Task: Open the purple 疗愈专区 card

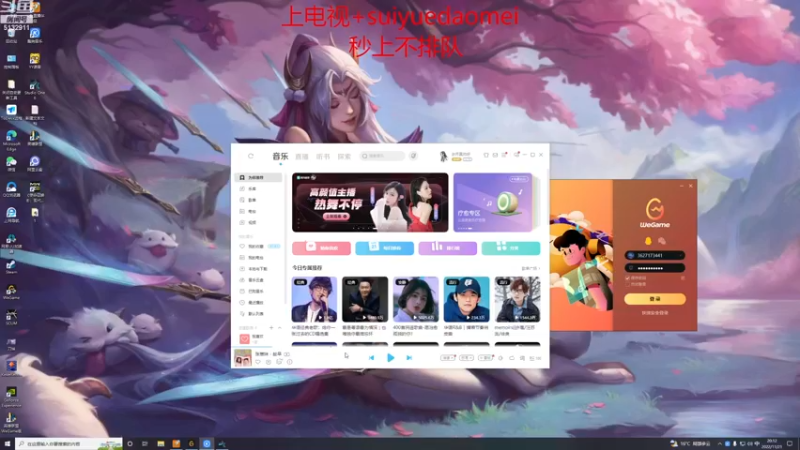Action: click(x=493, y=202)
